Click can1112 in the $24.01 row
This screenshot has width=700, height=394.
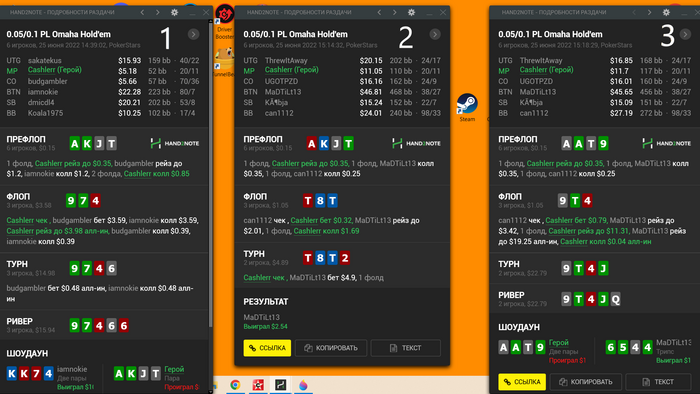(279, 113)
